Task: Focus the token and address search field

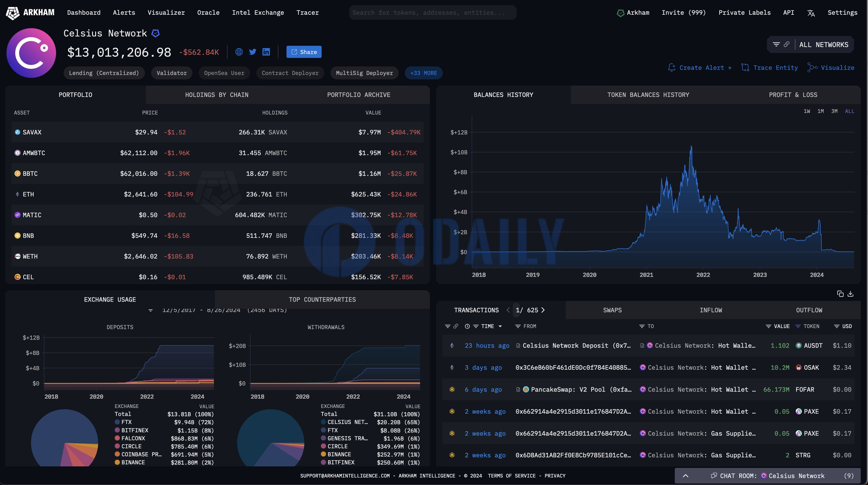Action: click(x=433, y=13)
